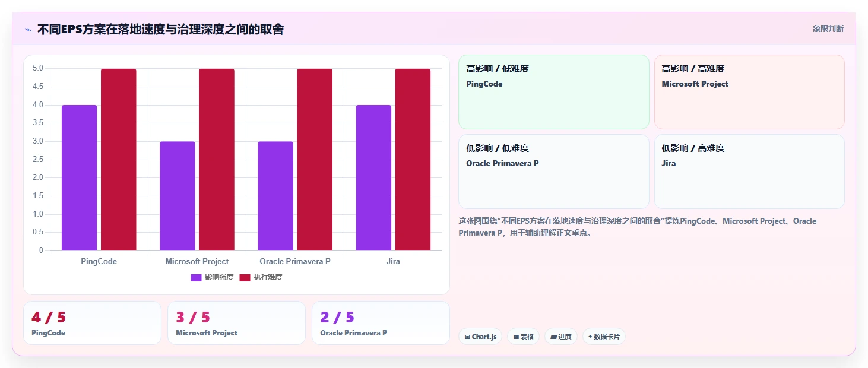This screenshot has height=368, width=868.
Task: Toggle the 影响强度 legend item
Action: [212, 277]
